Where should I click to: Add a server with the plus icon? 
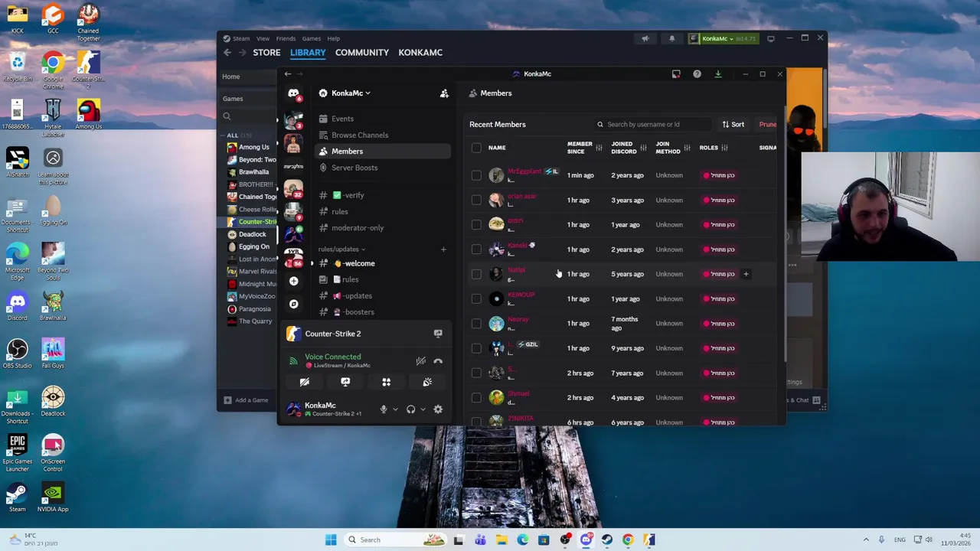tap(293, 281)
